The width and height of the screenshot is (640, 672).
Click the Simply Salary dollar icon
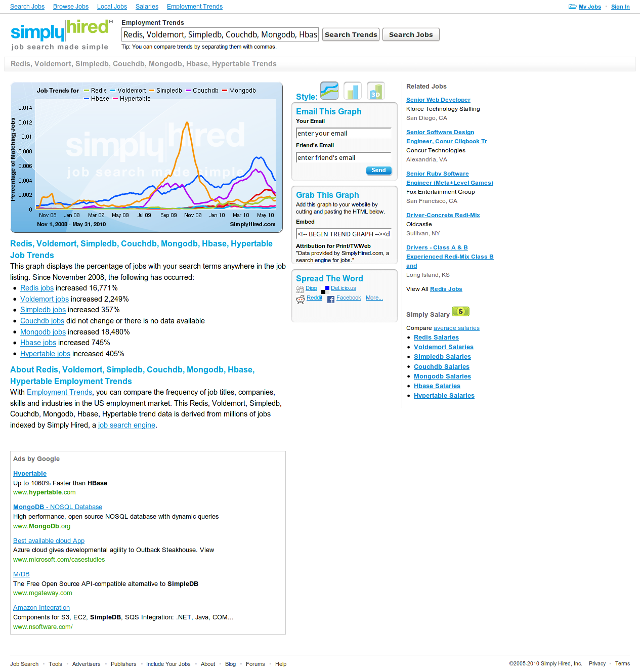click(461, 312)
